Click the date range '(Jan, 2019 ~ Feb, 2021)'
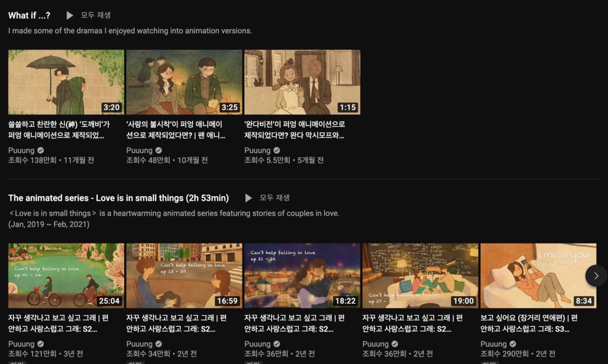The height and width of the screenshot is (364, 608). pyautogui.click(x=49, y=224)
